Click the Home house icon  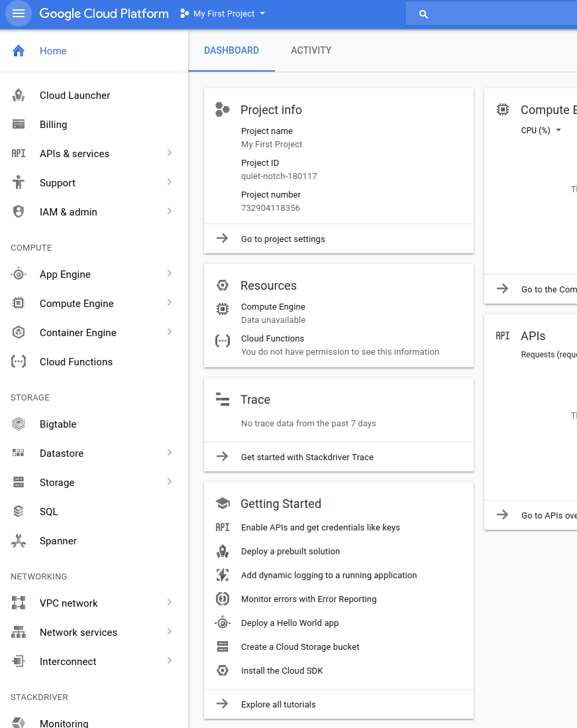(19, 50)
